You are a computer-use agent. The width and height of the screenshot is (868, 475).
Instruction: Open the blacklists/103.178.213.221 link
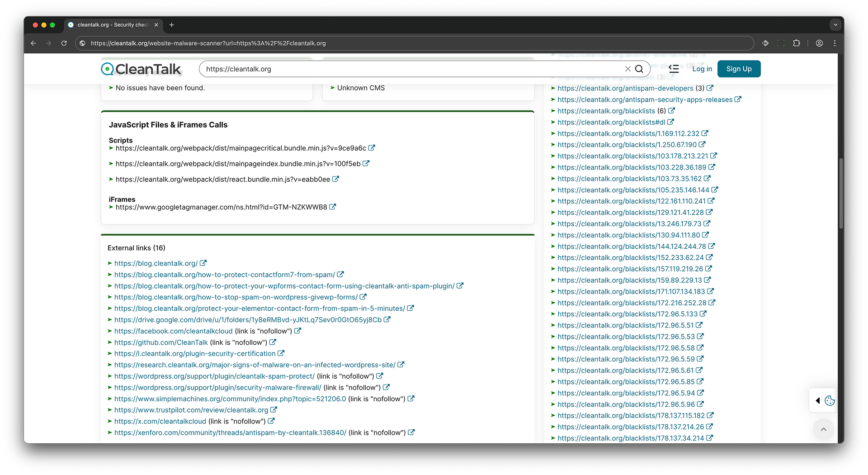632,156
